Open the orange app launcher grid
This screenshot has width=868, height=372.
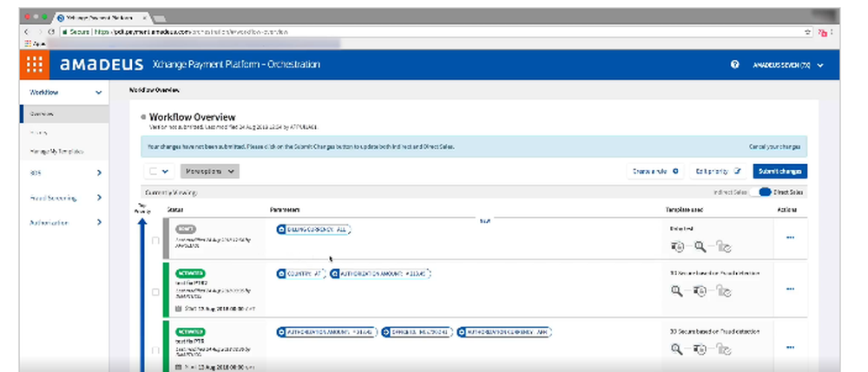point(35,65)
